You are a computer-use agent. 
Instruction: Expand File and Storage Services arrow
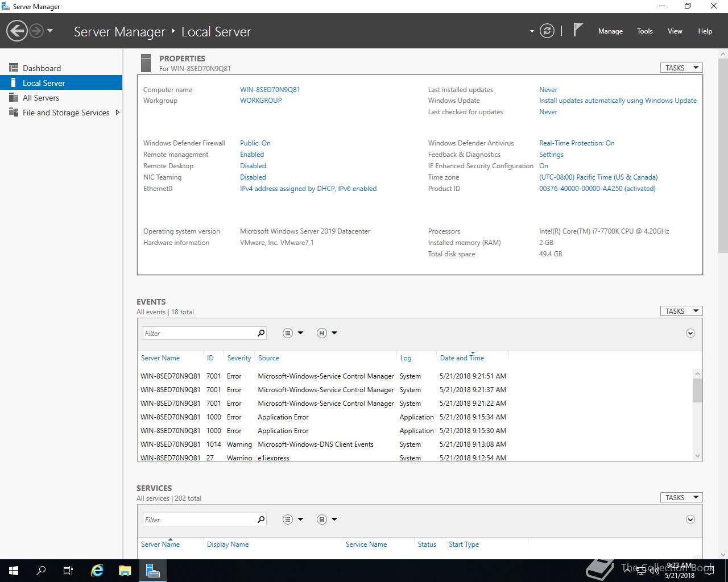click(117, 113)
